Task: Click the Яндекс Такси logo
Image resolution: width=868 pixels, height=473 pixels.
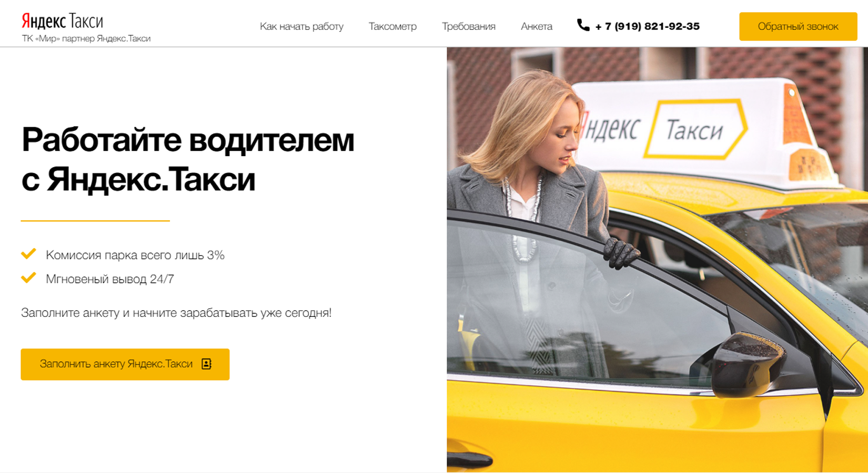Action: (62, 21)
